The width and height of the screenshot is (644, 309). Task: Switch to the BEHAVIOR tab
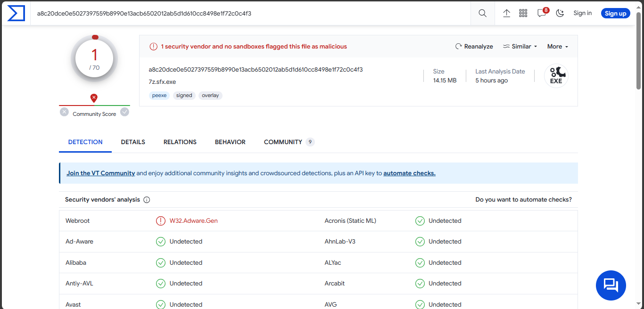(230, 142)
